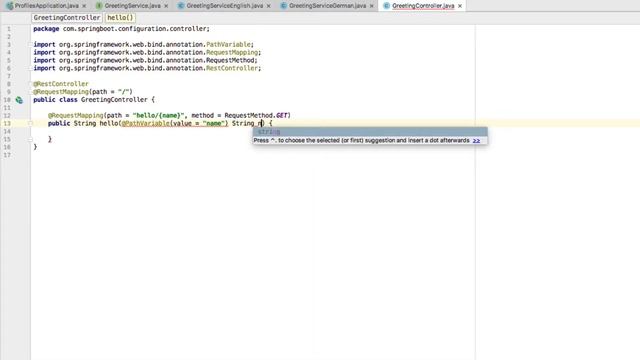640x360 pixels.
Task: Click RequestMethod.GET on line 12
Action: [256, 116]
